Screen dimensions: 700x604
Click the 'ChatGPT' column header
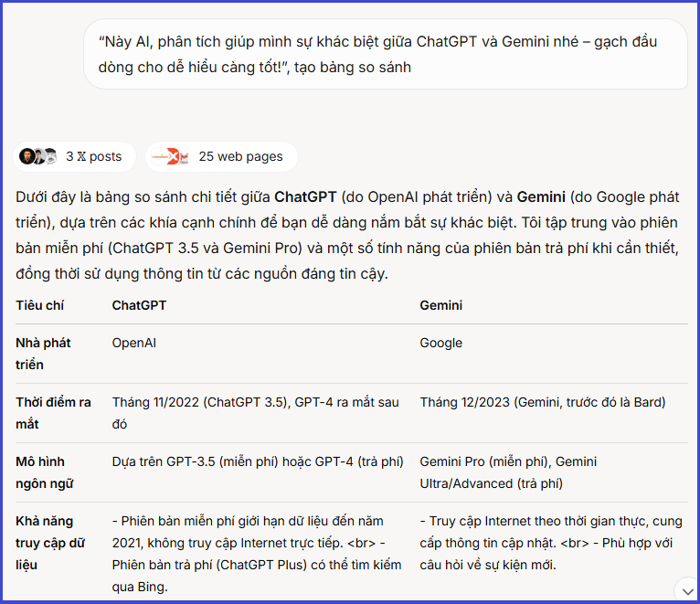click(139, 305)
